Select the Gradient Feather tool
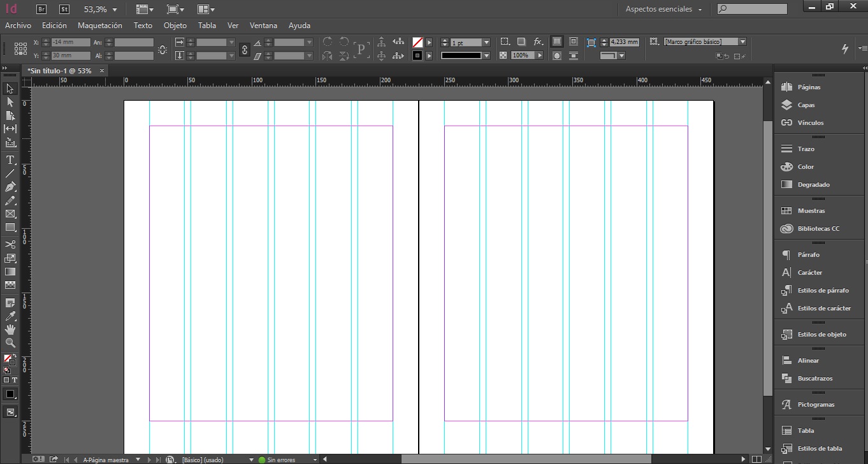868x464 pixels. tap(10, 285)
